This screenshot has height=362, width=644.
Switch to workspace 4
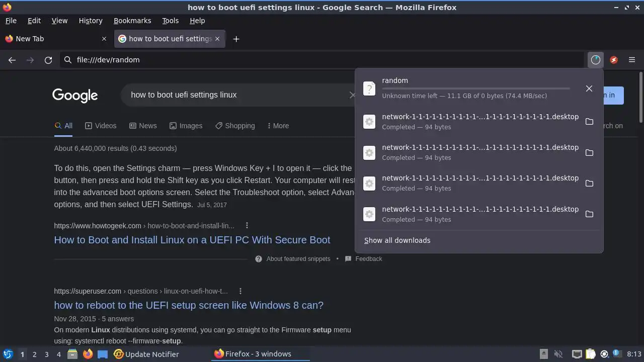pyautogui.click(x=58, y=354)
